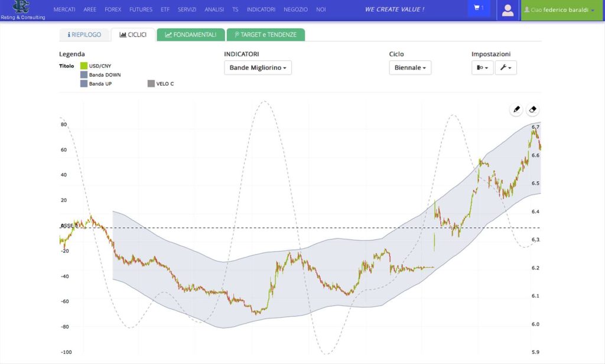Click the user profile avatar icon
The height and width of the screenshot is (364, 605).
tap(508, 10)
